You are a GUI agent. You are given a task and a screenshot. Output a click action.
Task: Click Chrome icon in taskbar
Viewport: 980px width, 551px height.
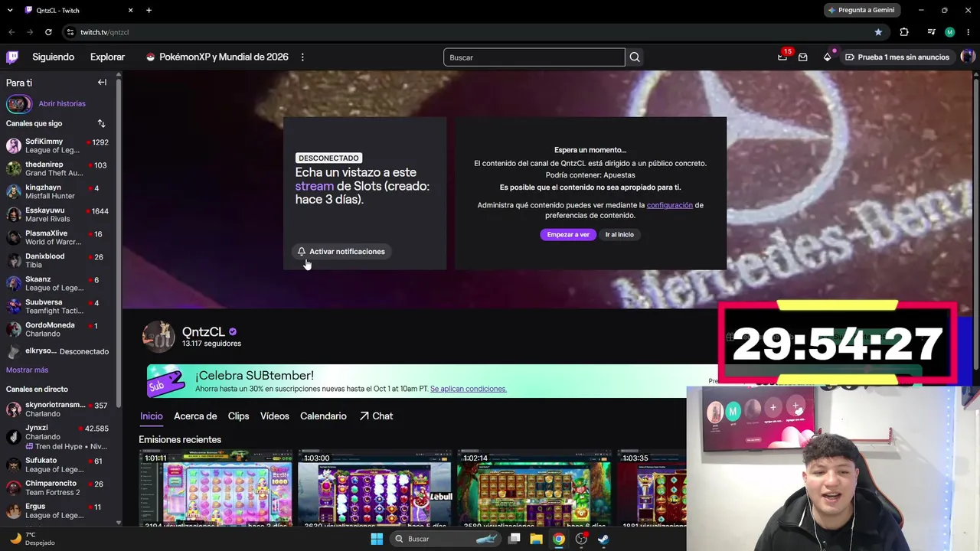559,539
